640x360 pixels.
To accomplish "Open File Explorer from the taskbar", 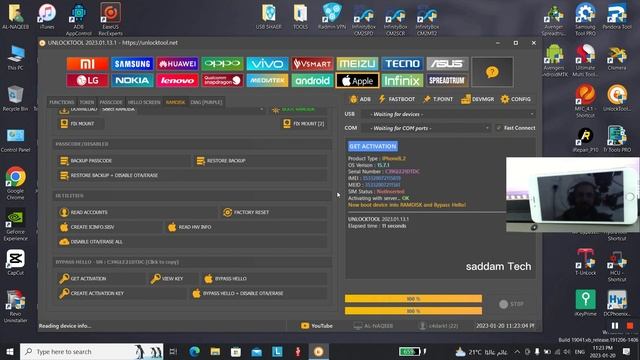I will pyautogui.click(x=215, y=351).
